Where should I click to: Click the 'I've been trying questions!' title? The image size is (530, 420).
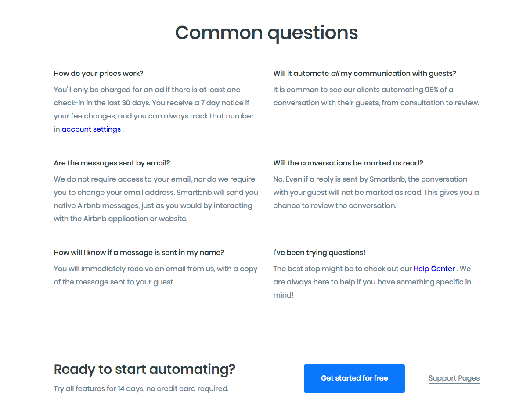click(319, 252)
